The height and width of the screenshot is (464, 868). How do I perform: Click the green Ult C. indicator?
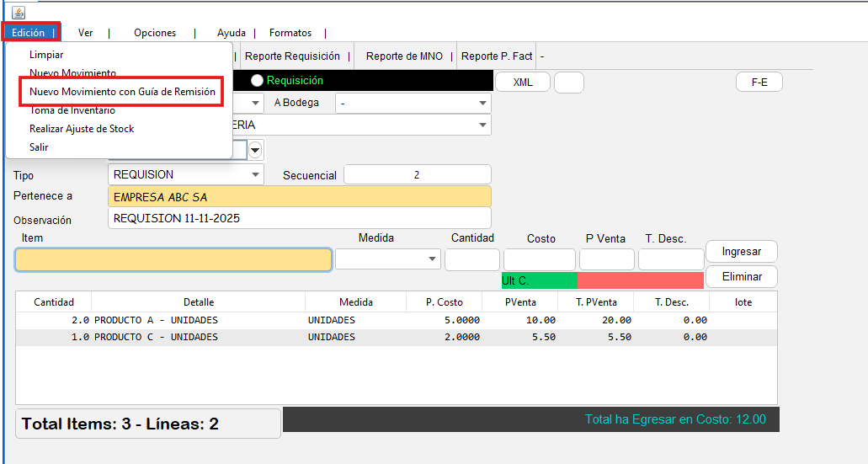[539, 280]
